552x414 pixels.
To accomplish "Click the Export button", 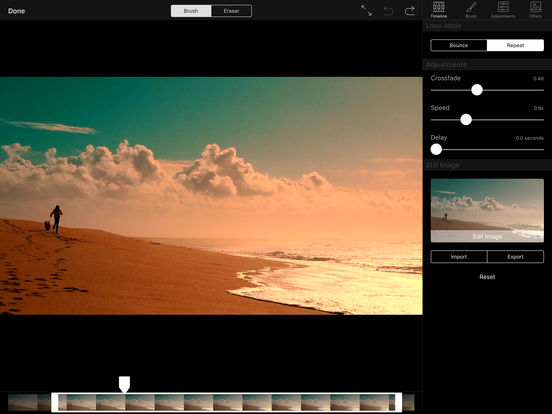I will (x=515, y=257).
